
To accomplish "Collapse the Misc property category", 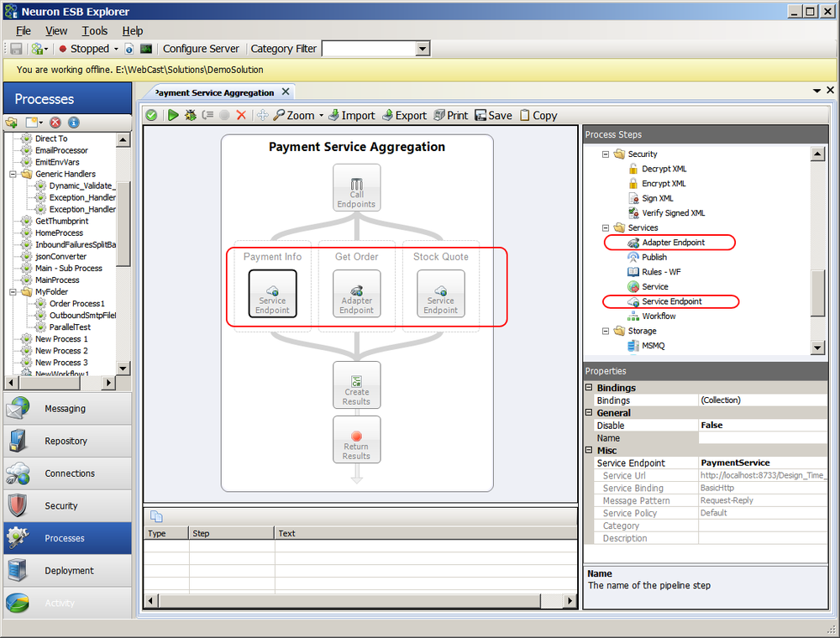I will pos(589,450).
